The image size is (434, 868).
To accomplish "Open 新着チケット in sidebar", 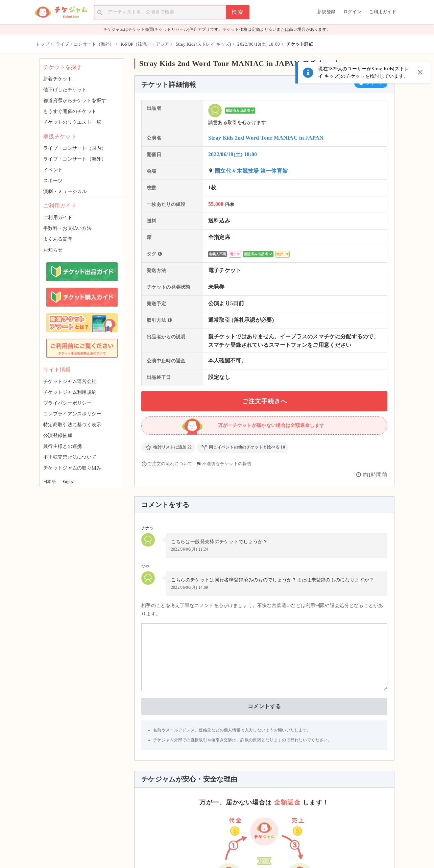I will click(57, 79).
